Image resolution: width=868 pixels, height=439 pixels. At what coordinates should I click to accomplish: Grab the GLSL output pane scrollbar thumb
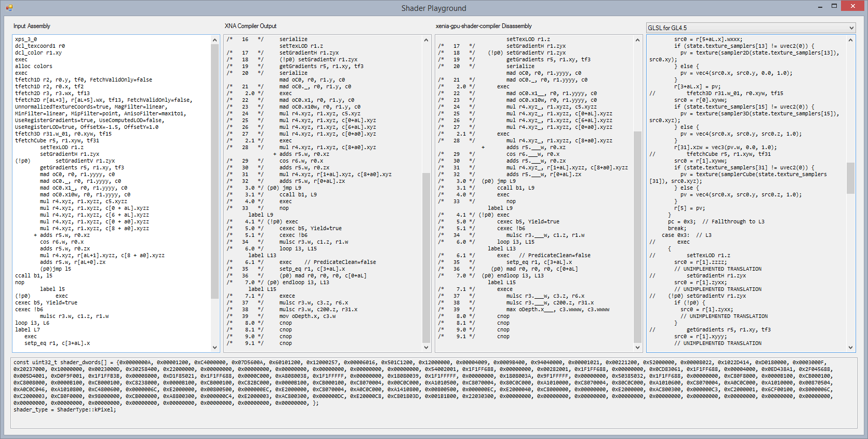point(850,178)
